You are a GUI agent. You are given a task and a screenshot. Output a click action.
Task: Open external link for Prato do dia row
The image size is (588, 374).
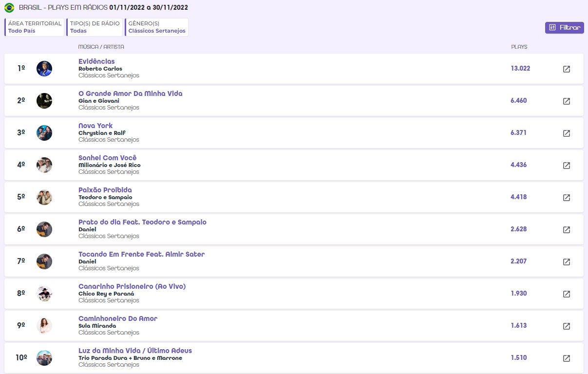(x=567, y=230)
